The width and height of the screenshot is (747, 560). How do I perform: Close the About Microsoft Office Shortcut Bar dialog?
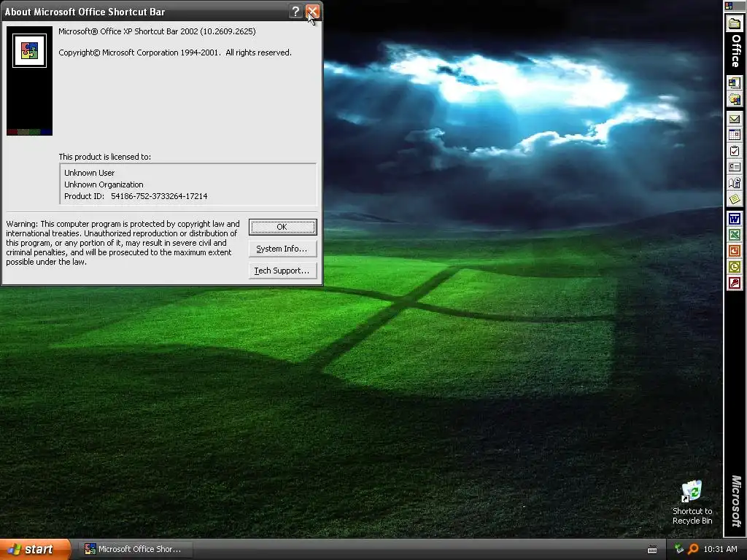312,12
